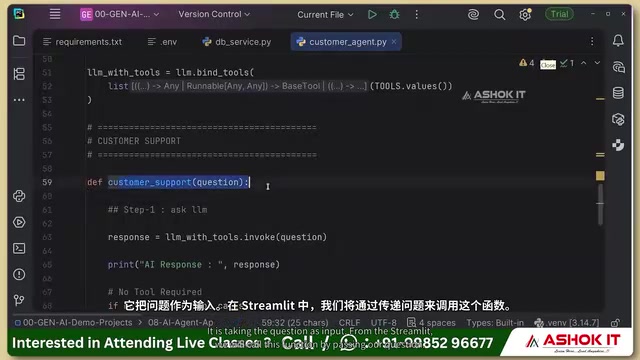
Task: Open IDE settings gear
Action: click(525, 15)
